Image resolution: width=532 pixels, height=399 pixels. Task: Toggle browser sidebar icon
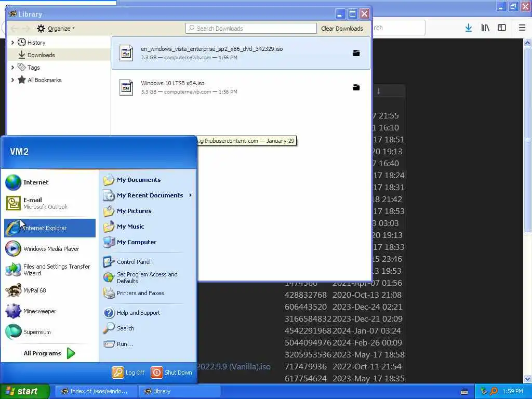(x=502, y=28)
